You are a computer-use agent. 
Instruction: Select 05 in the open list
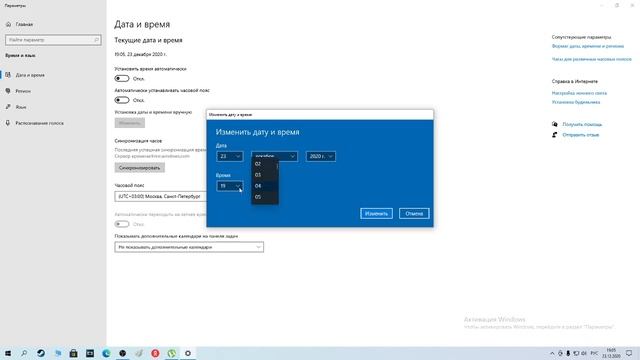pyautogui.click(x=265, y=197)
